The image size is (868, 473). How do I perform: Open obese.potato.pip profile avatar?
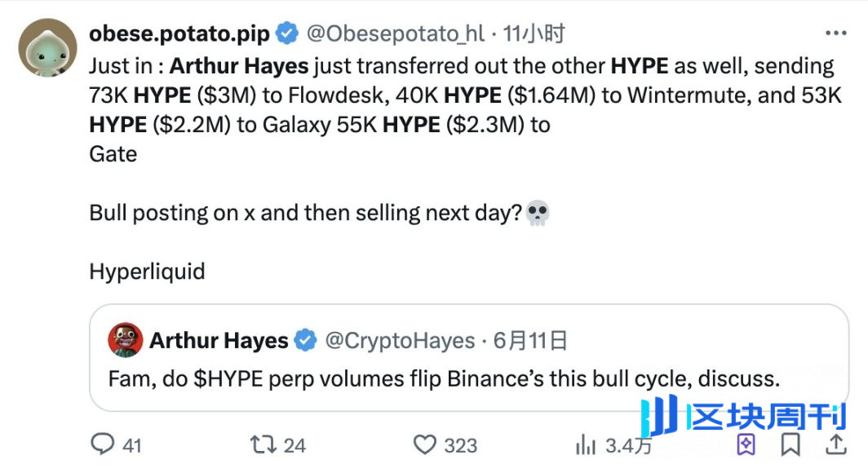[47, 47]
